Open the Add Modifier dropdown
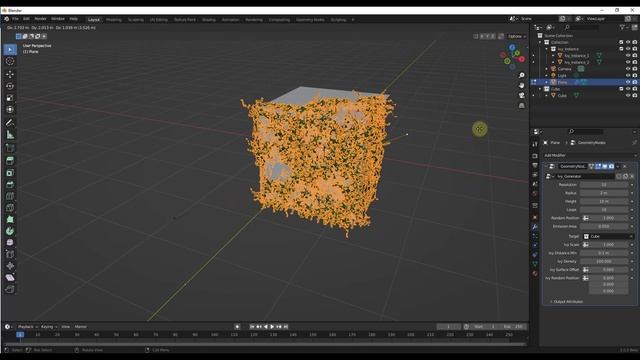 click(590, 156)
